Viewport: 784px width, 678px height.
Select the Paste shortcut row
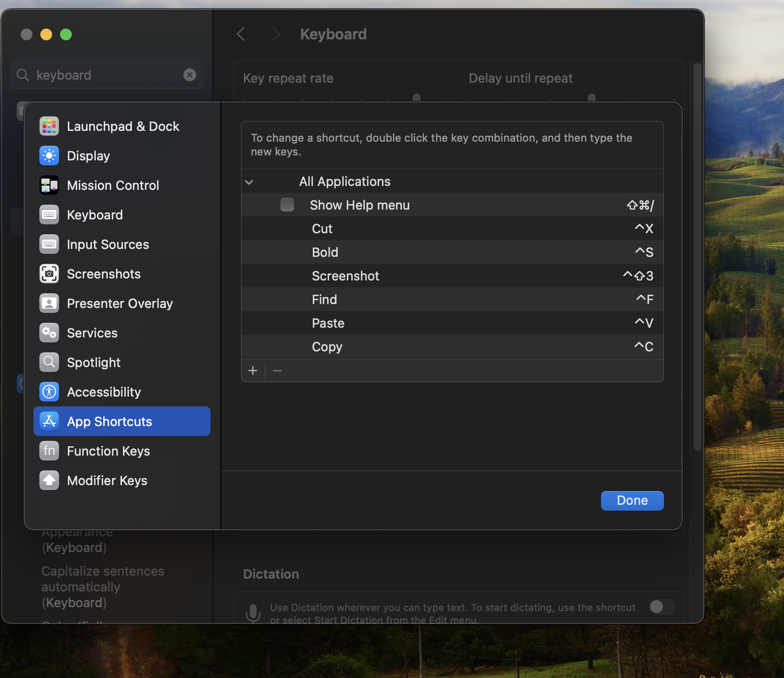(x=452, y=323)
